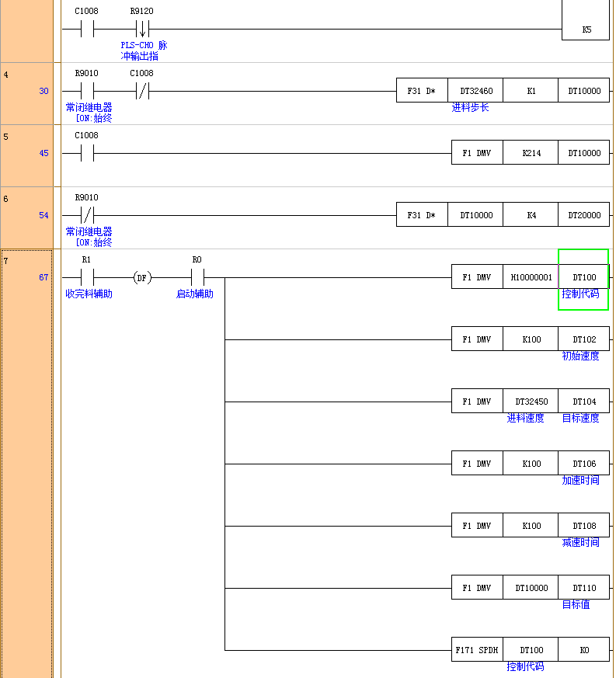Select the R9120 falling-edge contact

(x=141, y=30)
